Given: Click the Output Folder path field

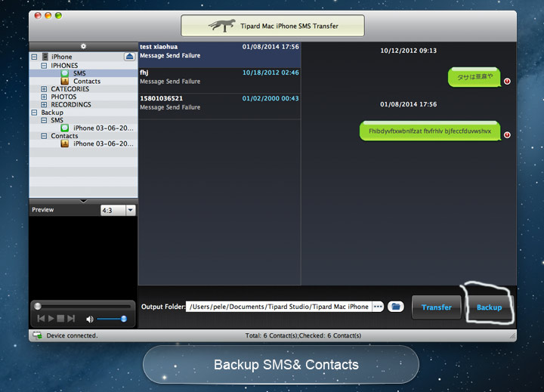Looking at the screenshot, I should click(279, 307).
